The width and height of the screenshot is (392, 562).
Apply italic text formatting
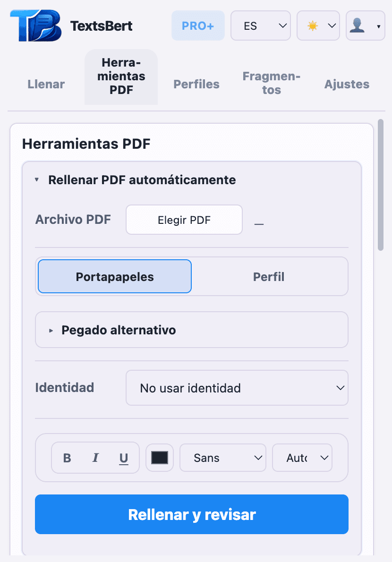[95, 457]
